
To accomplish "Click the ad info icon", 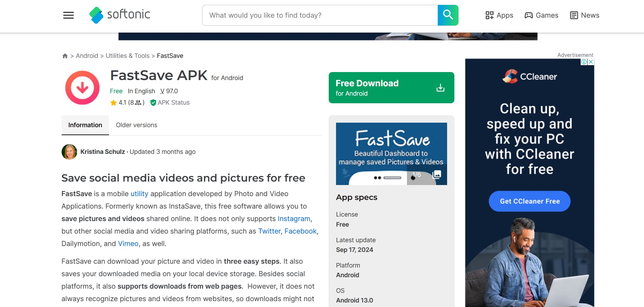I will click(x=584, y=62).
